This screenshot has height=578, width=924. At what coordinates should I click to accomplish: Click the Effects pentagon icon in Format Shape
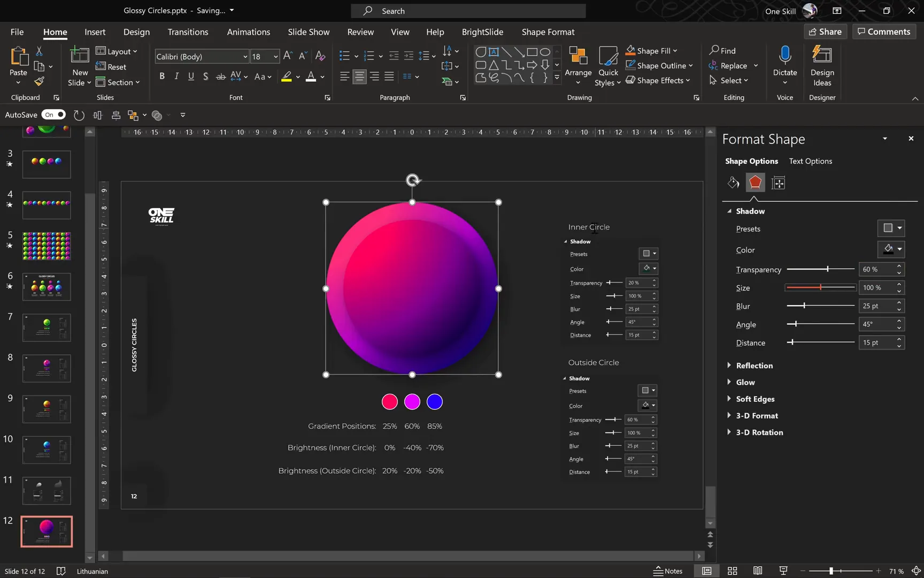(x=755, y=182)
